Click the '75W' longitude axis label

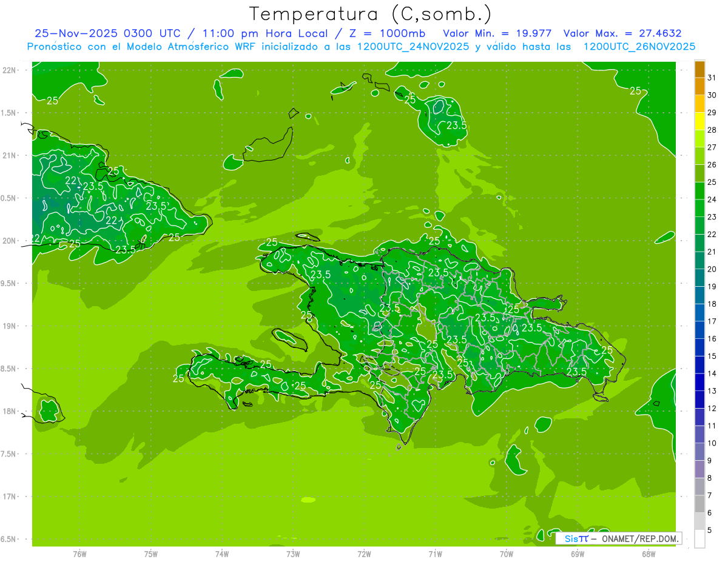[151, 554]
